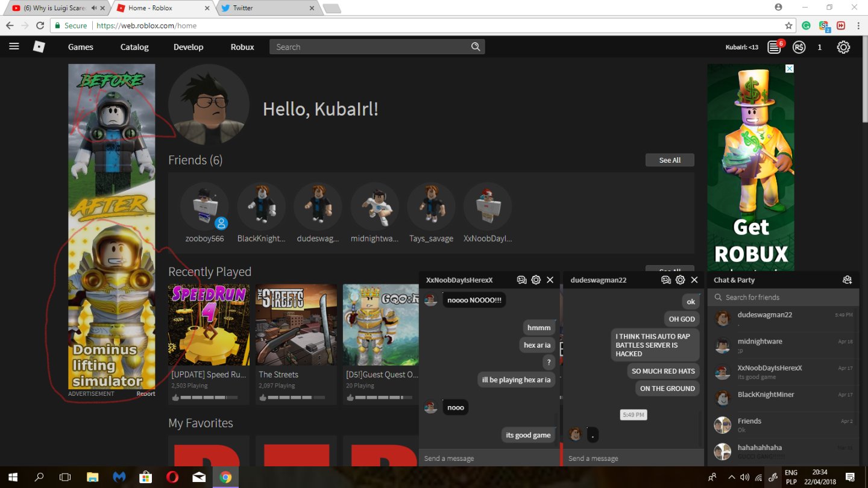The image size is (868, 488).
Task: Click the Roblox logo beside the hamburger menu
Action: tap(38, 46)
